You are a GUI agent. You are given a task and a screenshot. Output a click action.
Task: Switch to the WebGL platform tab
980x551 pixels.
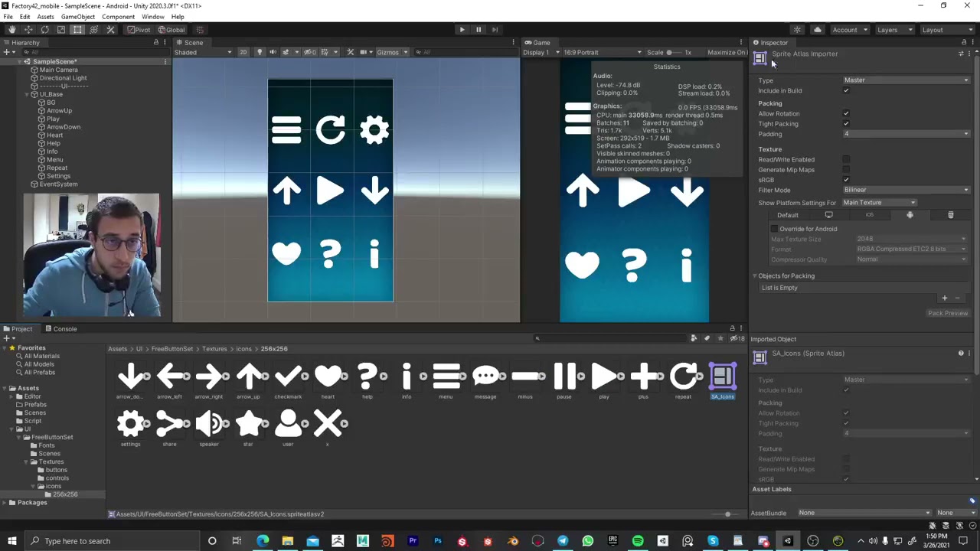(x=951, y=215)
